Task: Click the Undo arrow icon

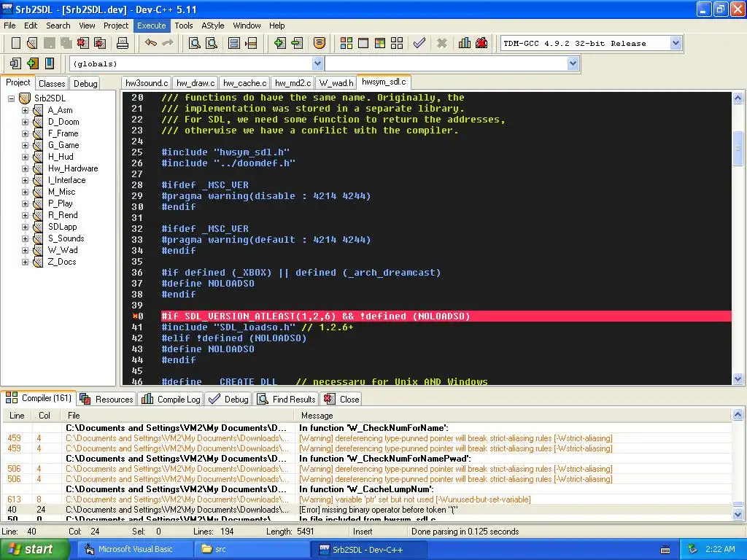Action: pos(151,43)
